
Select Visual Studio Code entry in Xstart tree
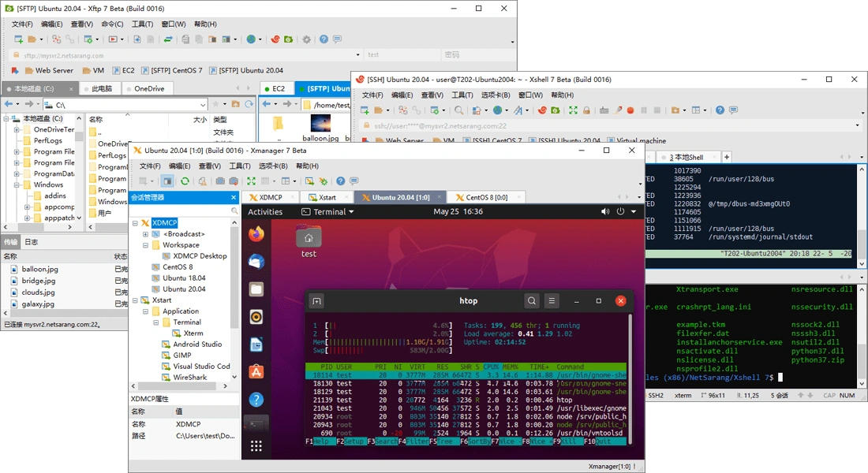click(196, 367)
